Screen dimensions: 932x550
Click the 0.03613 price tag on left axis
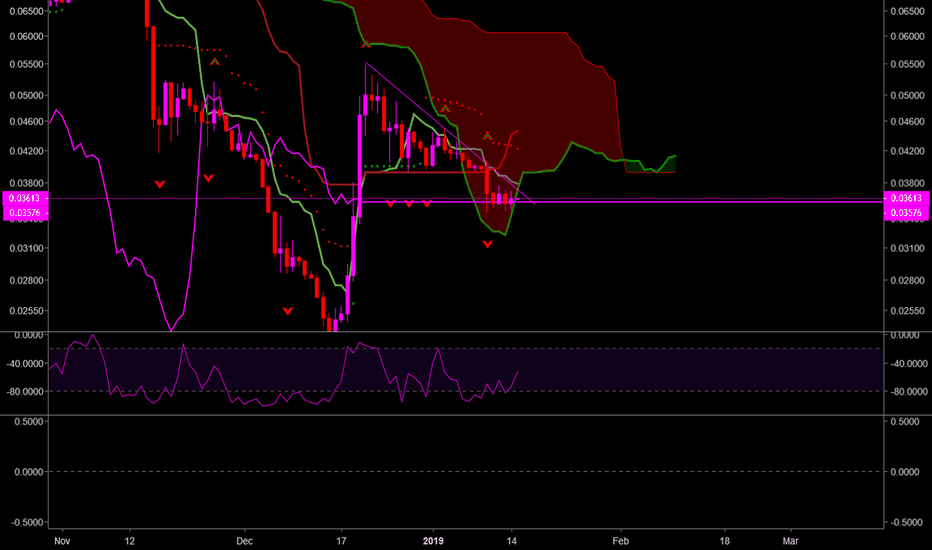24,198
